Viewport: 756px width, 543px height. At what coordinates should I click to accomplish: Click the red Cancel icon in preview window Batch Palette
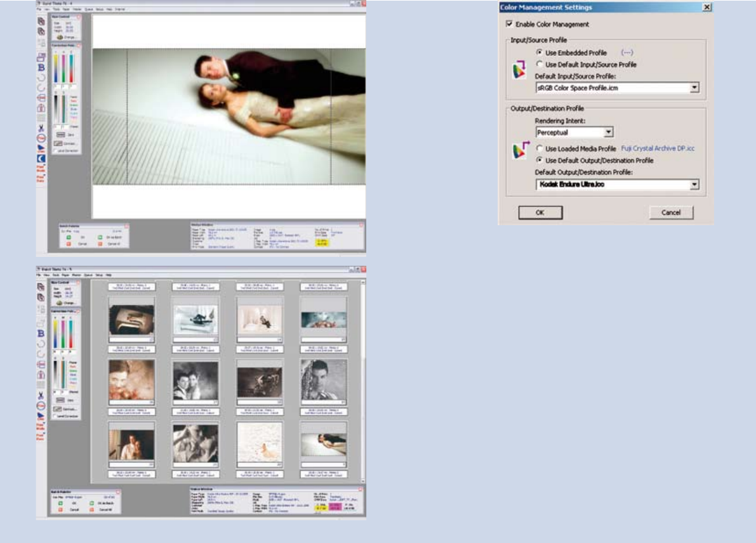click(69, 244)
